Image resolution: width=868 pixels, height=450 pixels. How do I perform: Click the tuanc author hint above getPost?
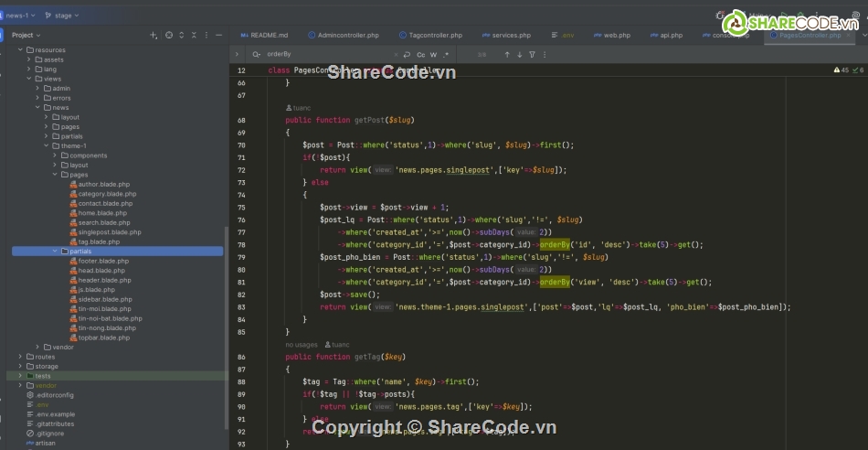click(299, 108)
